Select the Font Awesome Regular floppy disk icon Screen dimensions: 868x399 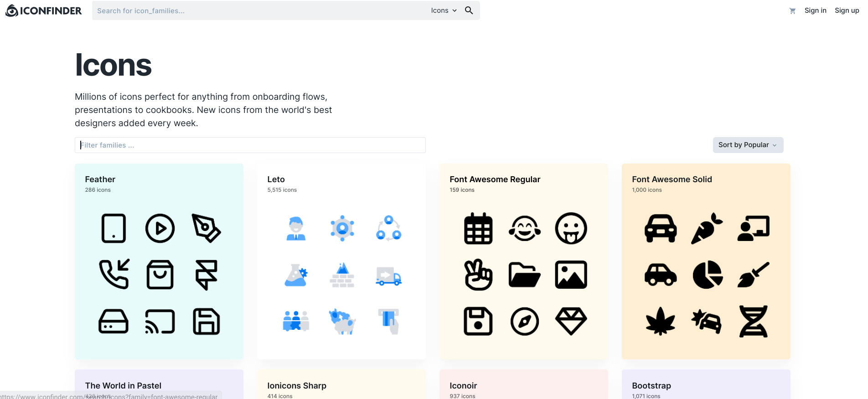[x=478, y=321]
